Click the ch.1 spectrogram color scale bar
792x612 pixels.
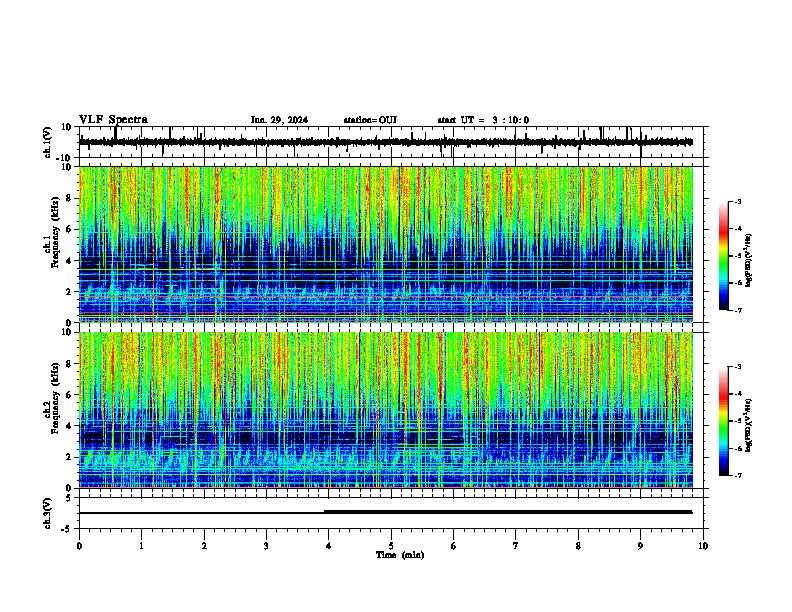[723, 256]
